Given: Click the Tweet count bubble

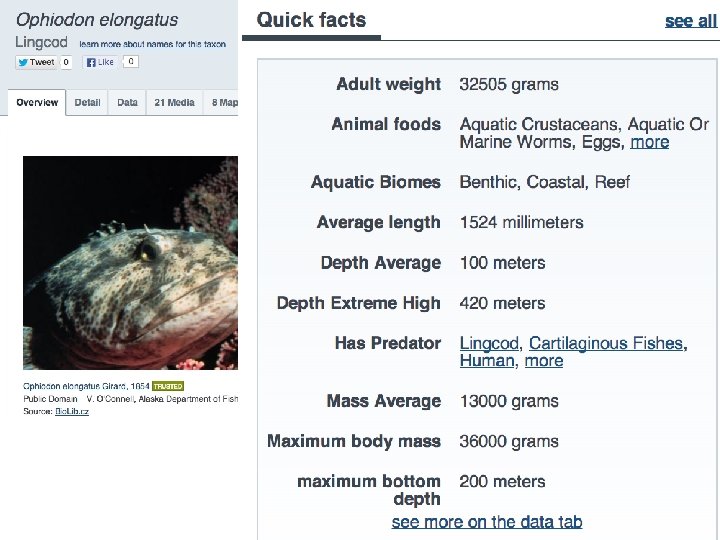Looking at the screenshot, I should coord(66,62).
